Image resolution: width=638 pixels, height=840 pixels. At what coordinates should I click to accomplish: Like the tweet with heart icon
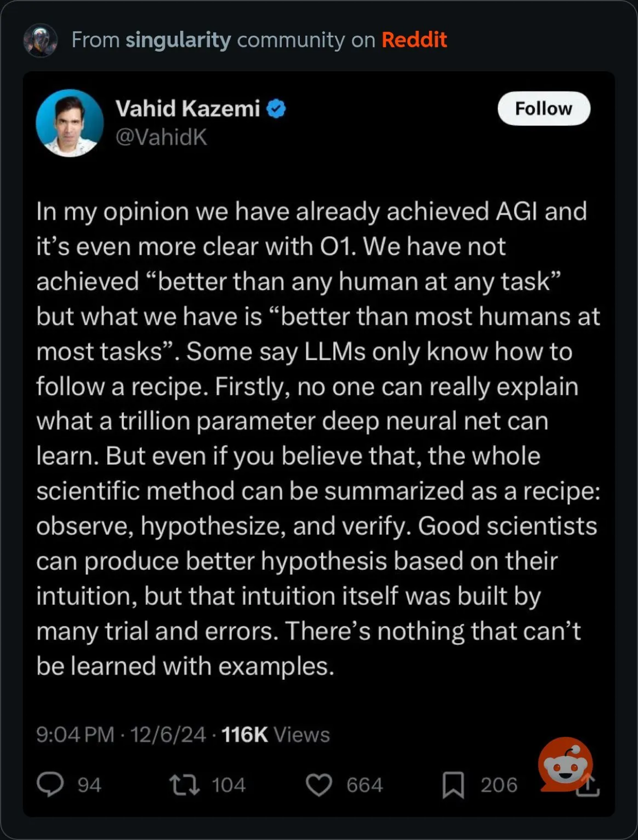[318, 785]
